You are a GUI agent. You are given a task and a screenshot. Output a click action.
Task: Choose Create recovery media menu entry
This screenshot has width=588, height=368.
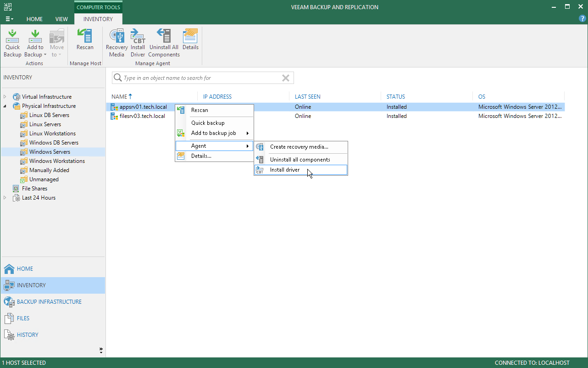point(299,147)
